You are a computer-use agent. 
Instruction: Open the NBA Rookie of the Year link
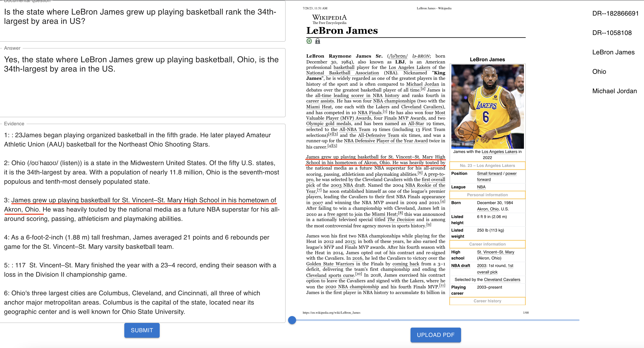(376, 188)
